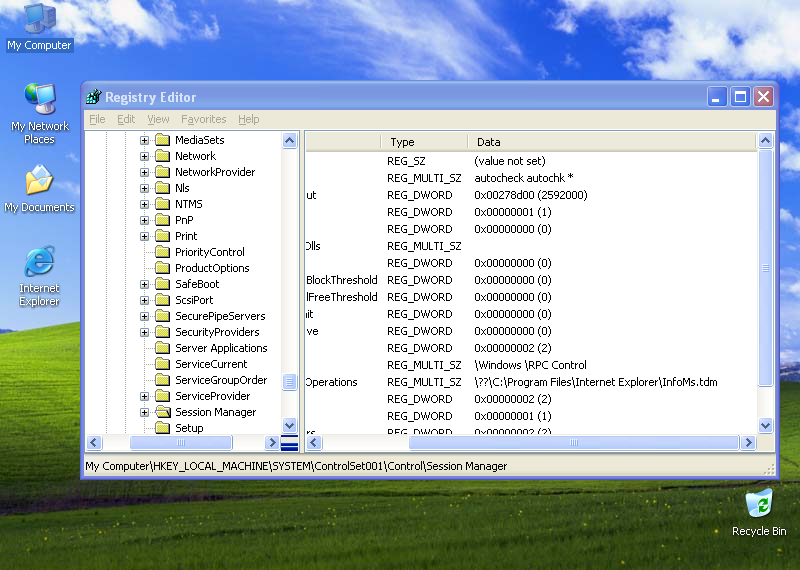Screen dimensions: 800x570
Task: Expand the ScsiPort tree node
Action: [x=144, y=300]
